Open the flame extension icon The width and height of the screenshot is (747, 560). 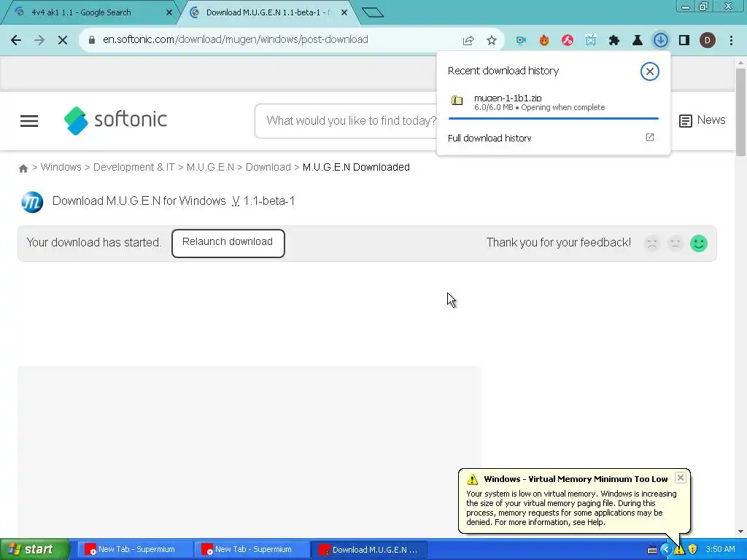coord(544,40)
